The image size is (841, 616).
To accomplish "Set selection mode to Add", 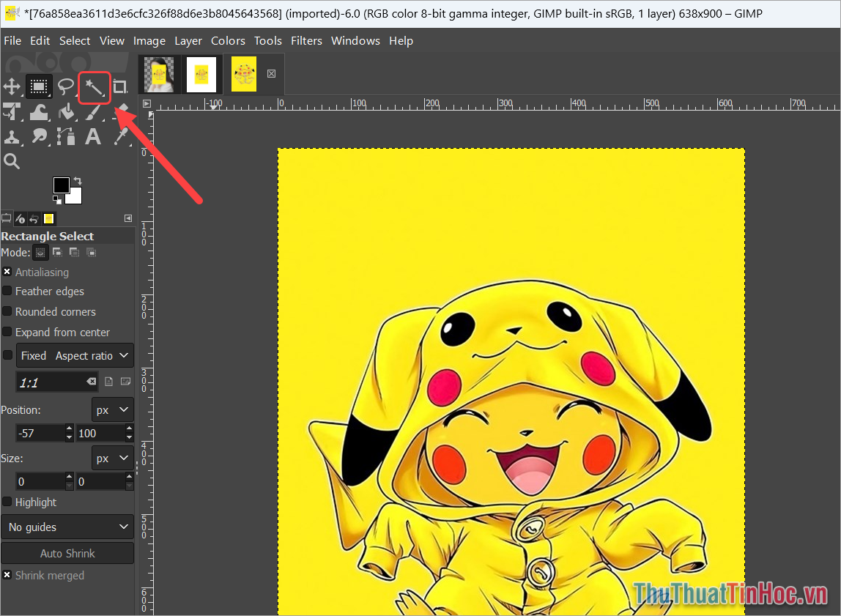I will pyautogui.click(x=57, y=252).
